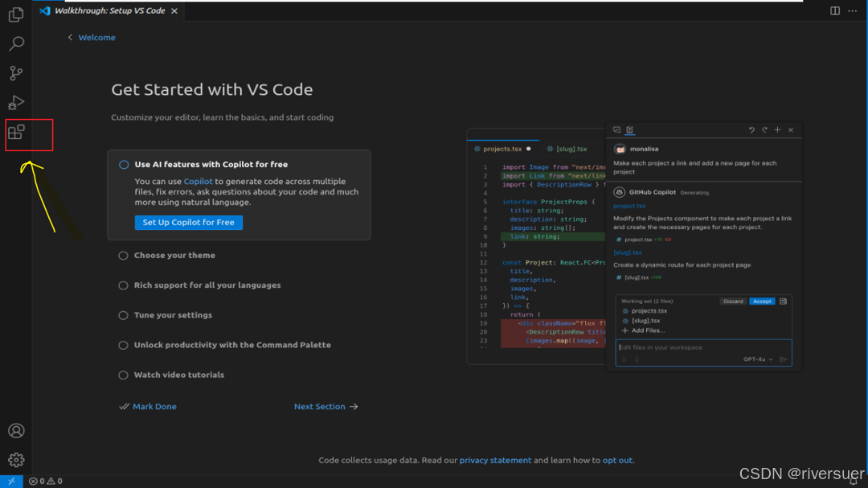Image resolution: width=868 pixels, height=488 pixels.
Task: Select the Tune your settings step circle
Action: (x=123, y=314)
